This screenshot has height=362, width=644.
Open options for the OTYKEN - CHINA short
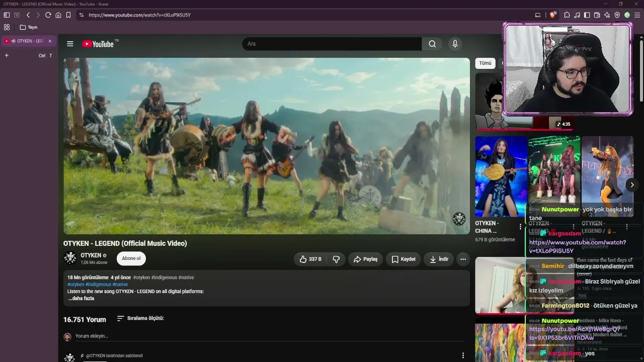pyautogui.click(x=520, y=227)
